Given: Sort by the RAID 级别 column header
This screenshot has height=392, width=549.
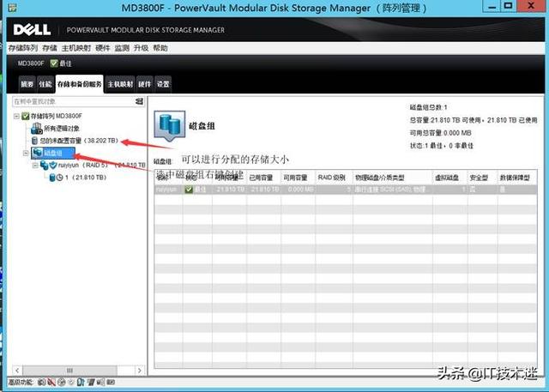Looking at the screenshot, I should point(334,178).
